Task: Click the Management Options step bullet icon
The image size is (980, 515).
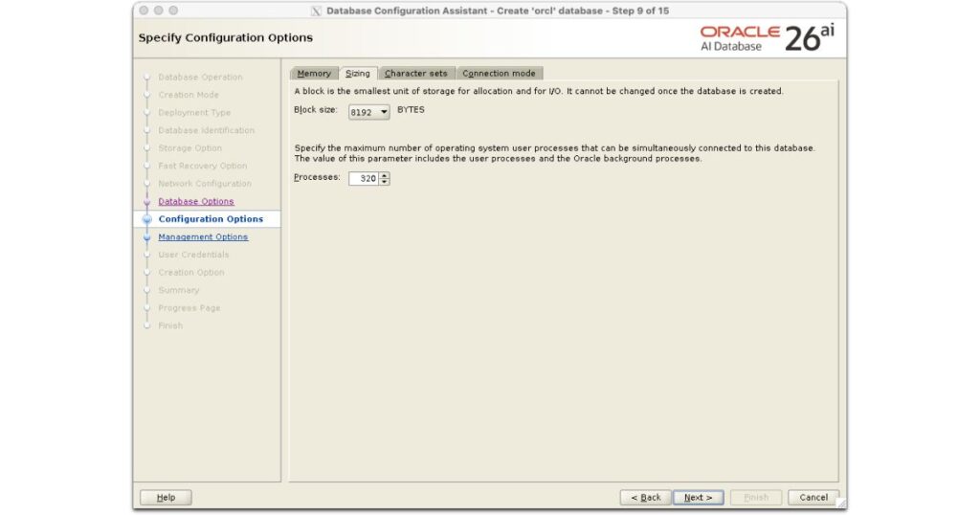Action: pyautogui.click(x=146, y=237)
